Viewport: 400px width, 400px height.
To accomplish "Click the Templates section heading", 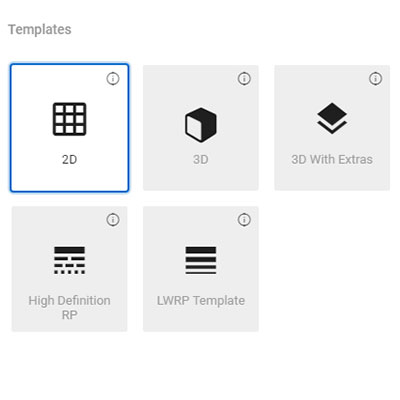I will pyautogui.click(x=40, y=29).
